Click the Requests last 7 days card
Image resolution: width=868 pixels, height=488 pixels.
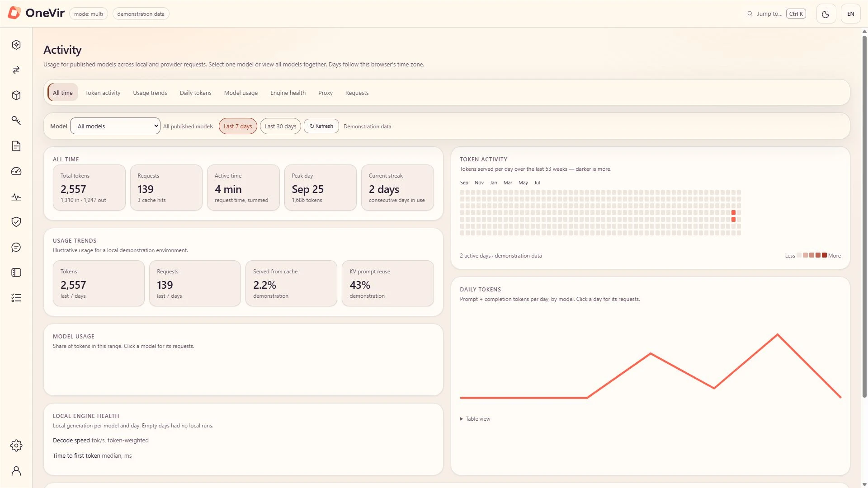tap(195, 283)
